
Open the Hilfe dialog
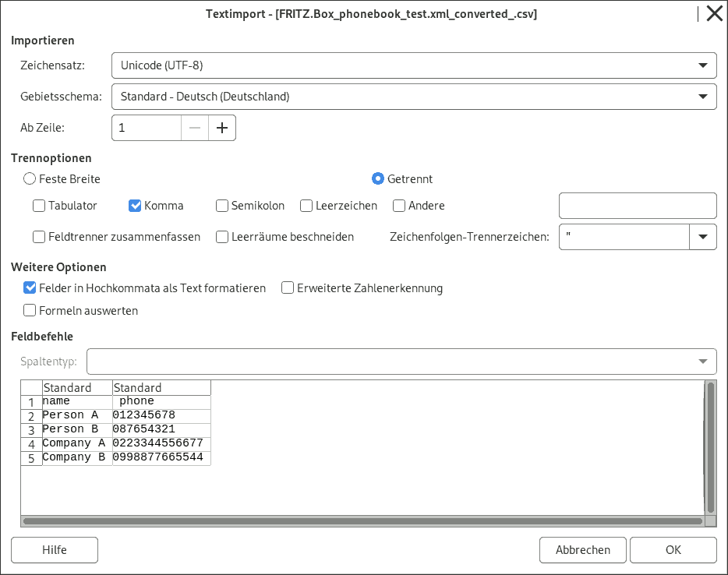55,550
